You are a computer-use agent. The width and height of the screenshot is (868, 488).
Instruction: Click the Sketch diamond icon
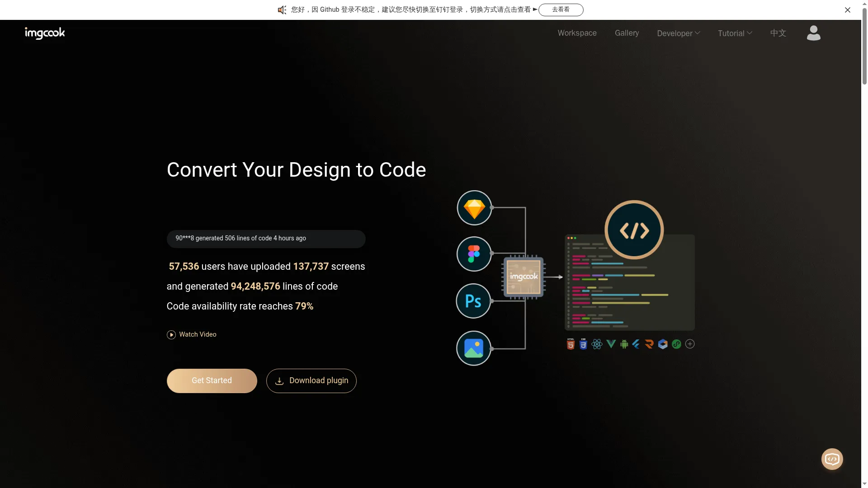(x=474, y=208)
